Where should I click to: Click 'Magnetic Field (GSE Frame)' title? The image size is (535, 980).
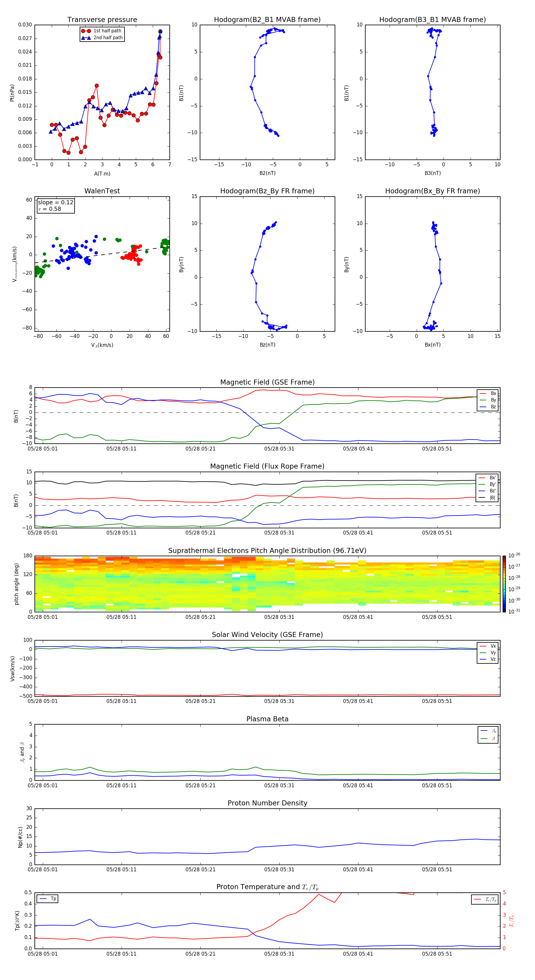[x=267, y=382]
